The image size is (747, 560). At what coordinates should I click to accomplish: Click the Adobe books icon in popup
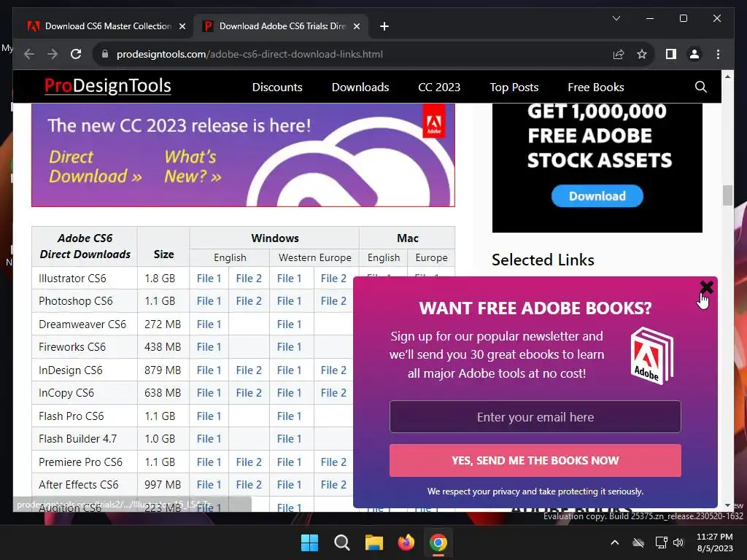pos(651,355)
